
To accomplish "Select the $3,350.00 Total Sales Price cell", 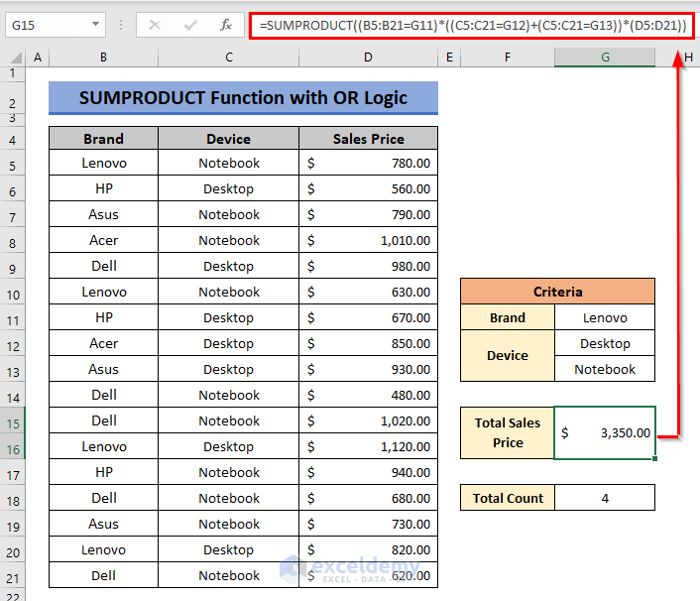I will click(x=605, y=432).
